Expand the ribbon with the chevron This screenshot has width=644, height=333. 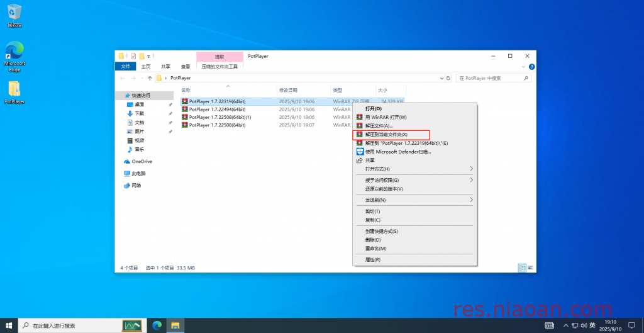(524, 67)
